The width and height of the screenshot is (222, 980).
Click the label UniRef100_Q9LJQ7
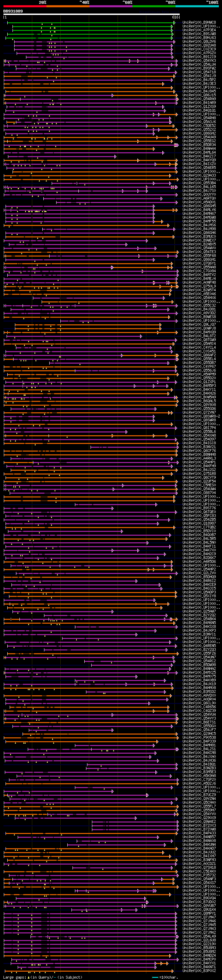199,324
